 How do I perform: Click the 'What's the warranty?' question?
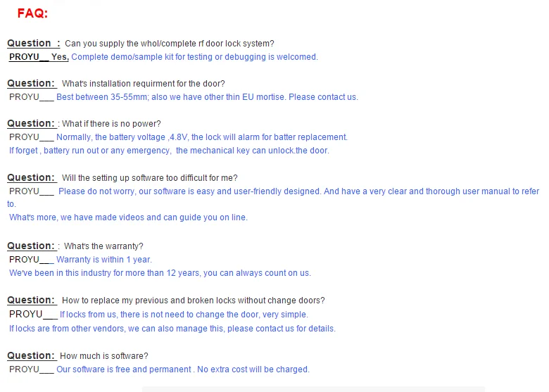tap(103, 246)
